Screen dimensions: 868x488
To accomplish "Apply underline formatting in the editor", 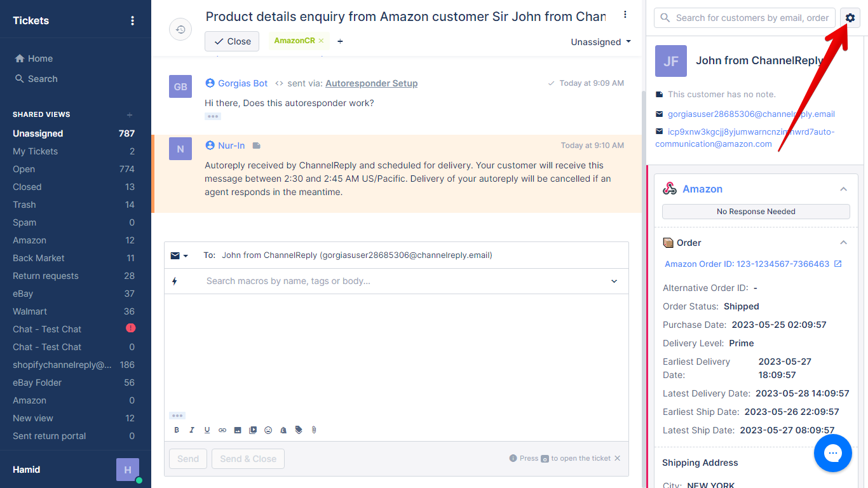I will coord(207,430).
